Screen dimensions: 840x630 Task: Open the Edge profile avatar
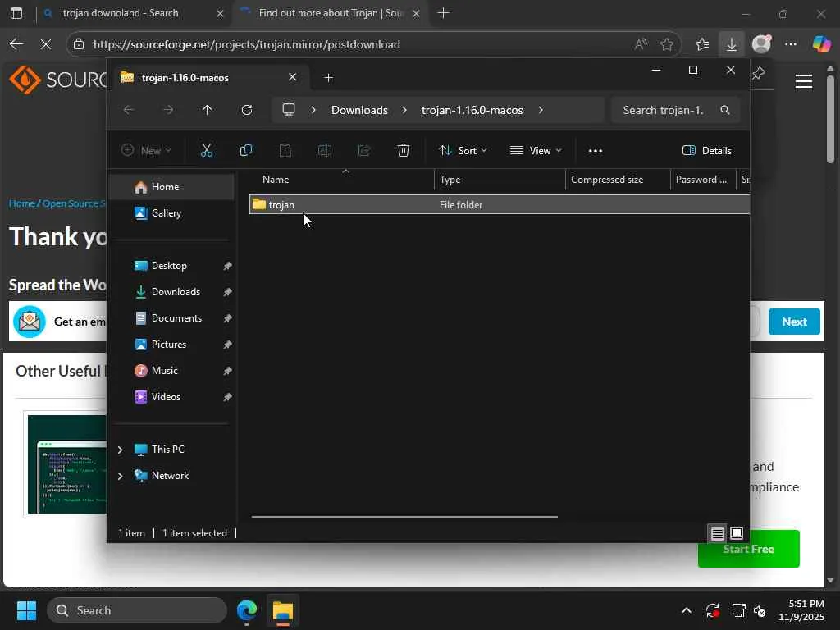(761, 44)
